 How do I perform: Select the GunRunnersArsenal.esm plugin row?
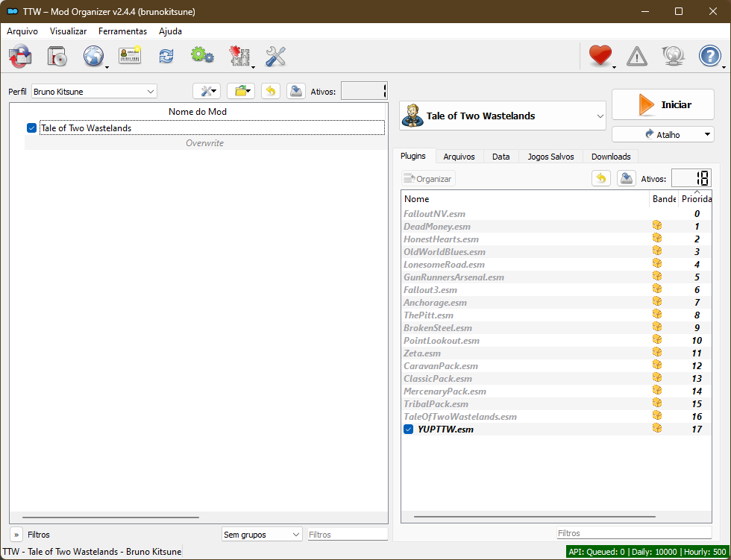556,277
